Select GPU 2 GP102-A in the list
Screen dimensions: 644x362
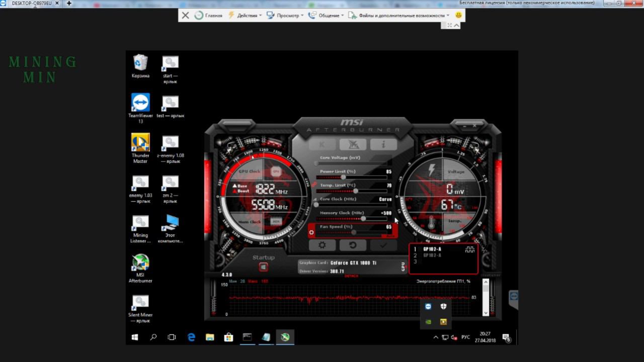[x=432, y=255]
